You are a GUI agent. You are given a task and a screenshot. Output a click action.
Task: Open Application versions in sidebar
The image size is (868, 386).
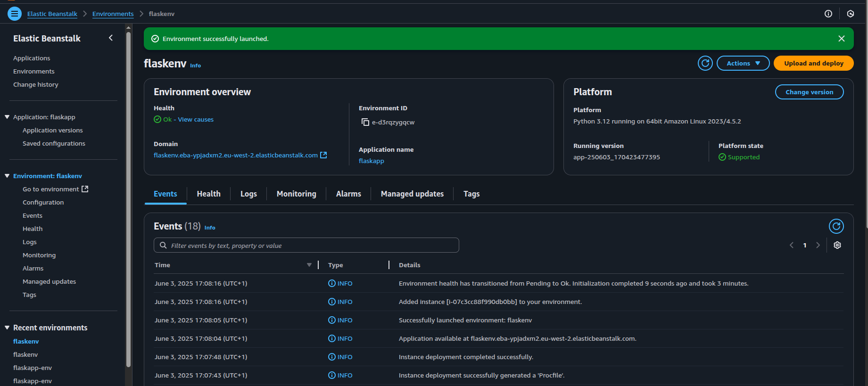click(53, 130)
